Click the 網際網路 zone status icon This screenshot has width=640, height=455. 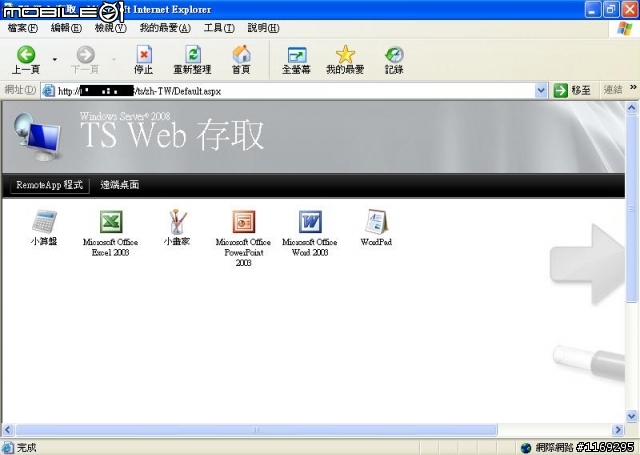[x=526, y=448]
